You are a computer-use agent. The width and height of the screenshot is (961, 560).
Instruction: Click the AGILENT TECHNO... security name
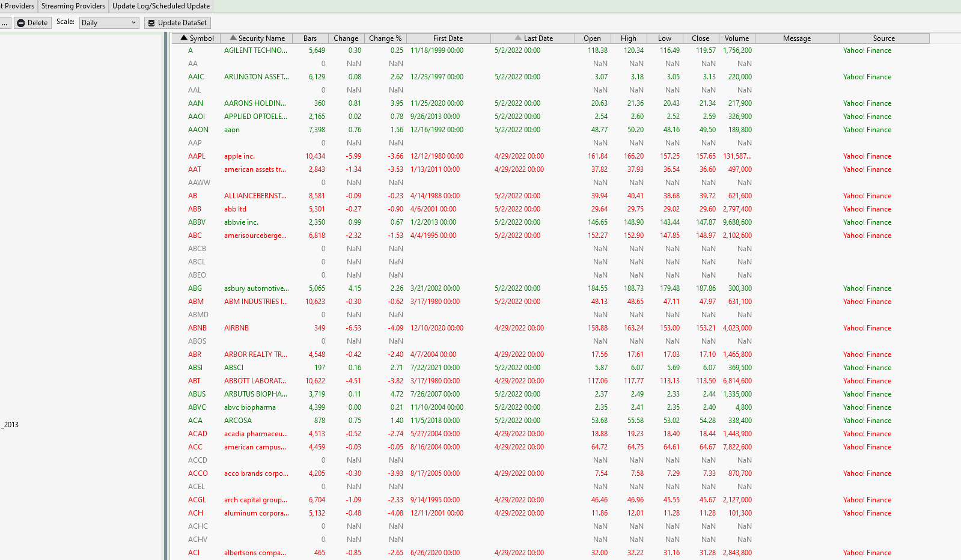point(255,50)
